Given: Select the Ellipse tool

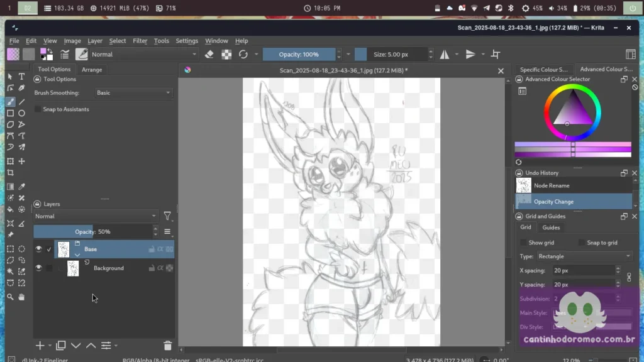Looking at the screenshot, I should pyautogui.click(x=22, y=113).
